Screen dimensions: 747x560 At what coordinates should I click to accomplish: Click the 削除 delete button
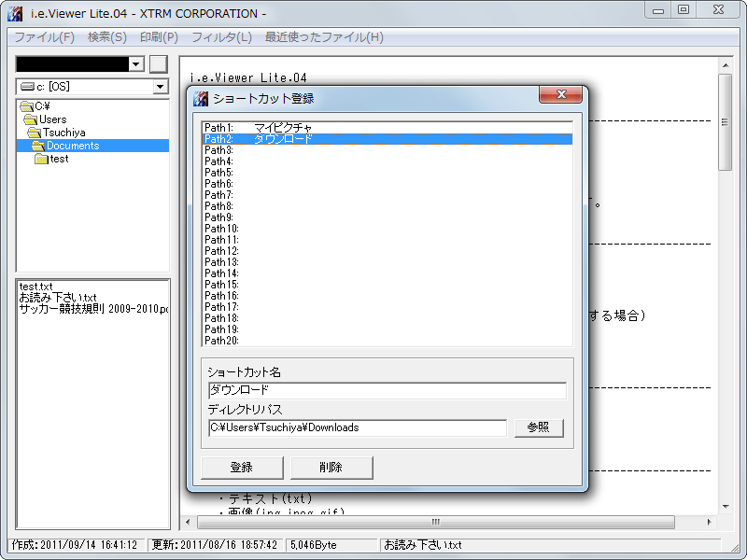[331, 468]
